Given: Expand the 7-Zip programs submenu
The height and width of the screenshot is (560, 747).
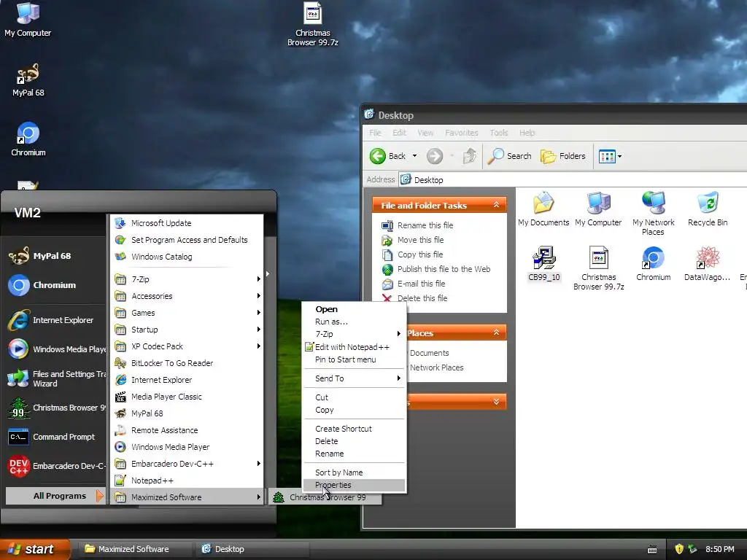Looking at the screenshot, I should coord(187,279).
